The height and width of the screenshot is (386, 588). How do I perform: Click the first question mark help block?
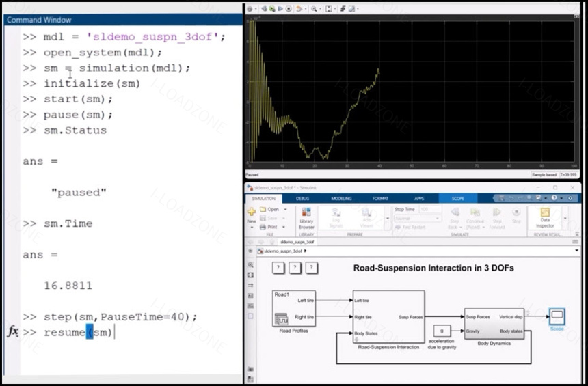(x=278, y=268)
